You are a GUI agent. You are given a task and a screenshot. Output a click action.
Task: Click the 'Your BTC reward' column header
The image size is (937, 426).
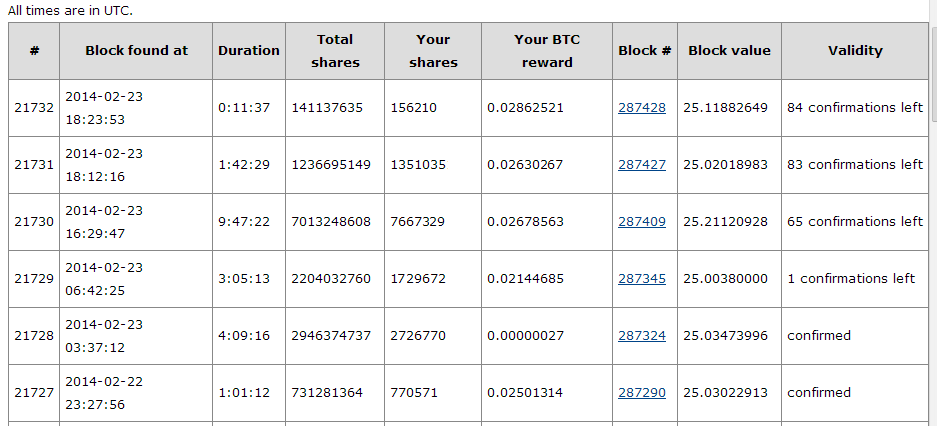tap(547, 51)
